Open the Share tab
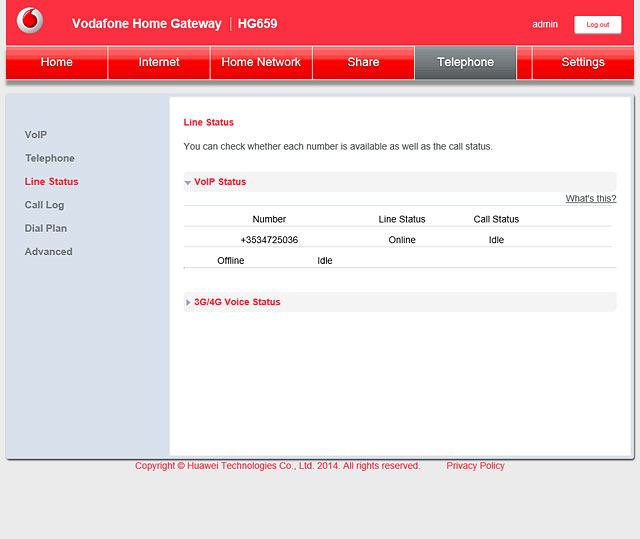 pos(363,62)
